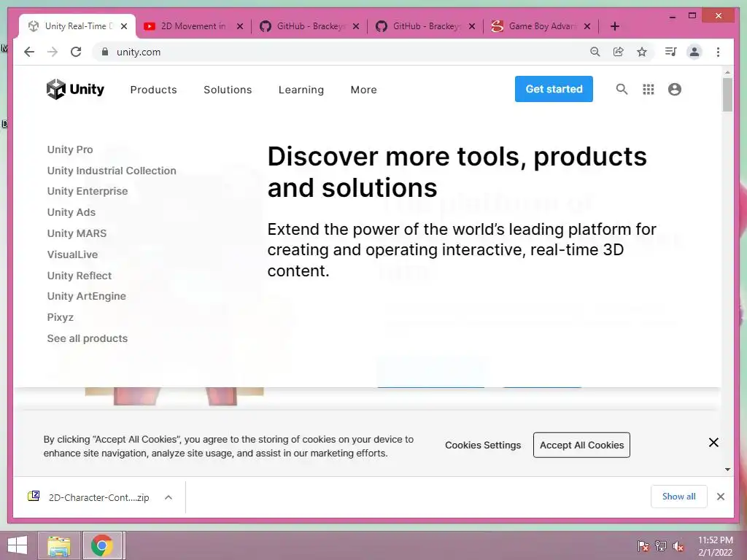
Task: Switch to the 2D Movement YouTube tab
Action: point(193,26)
